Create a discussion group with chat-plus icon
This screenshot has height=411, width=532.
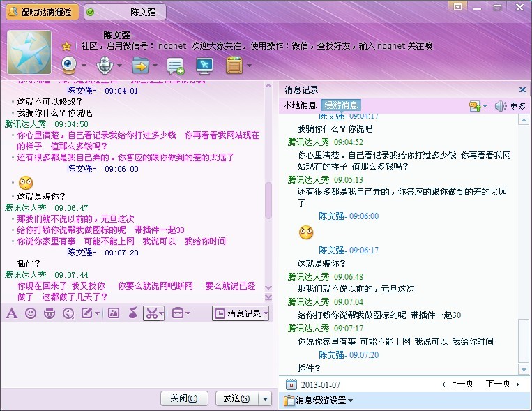pos(175,66)
